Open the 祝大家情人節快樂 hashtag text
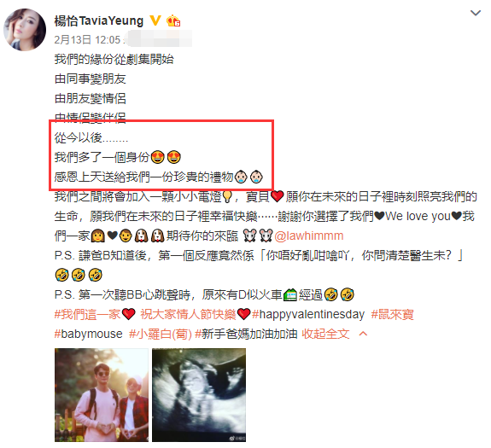 coord(188,314)
